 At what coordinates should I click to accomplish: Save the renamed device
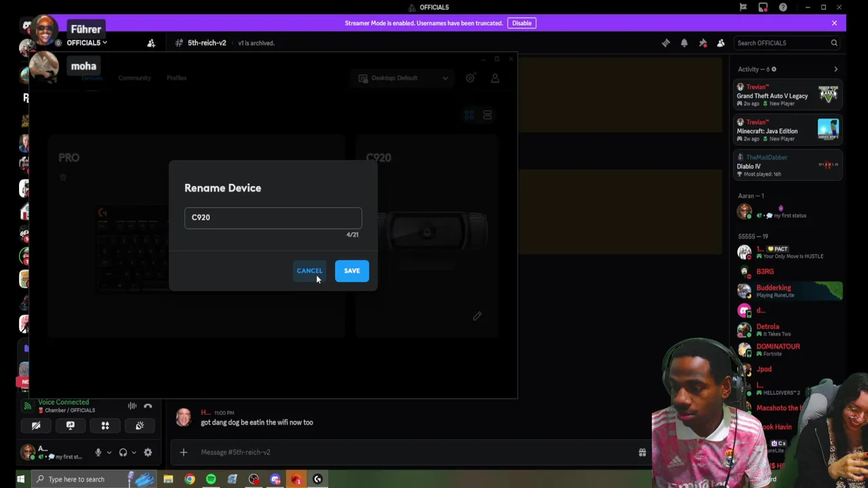[x=352, y=270]
